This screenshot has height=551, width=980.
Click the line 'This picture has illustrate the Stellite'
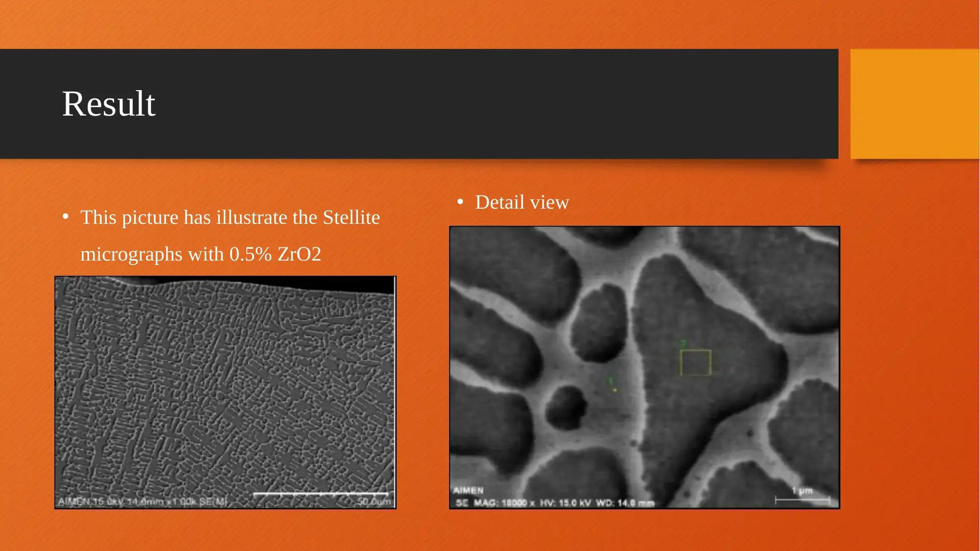(x=230, y=217)
